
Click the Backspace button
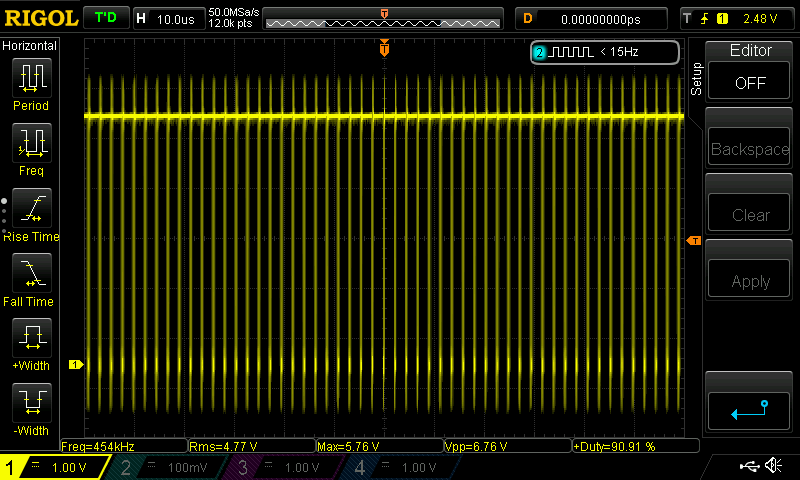(749, 148)
